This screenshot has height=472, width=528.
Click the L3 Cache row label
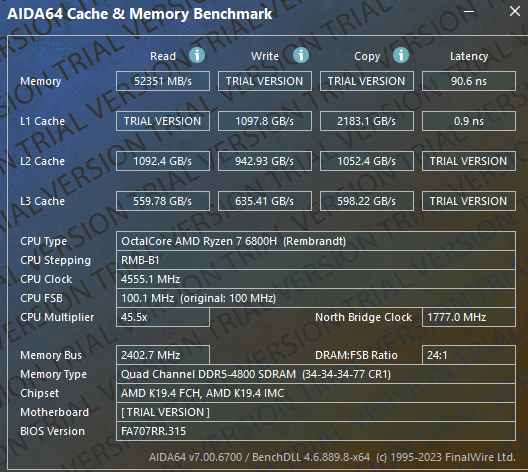pos(42,201)
